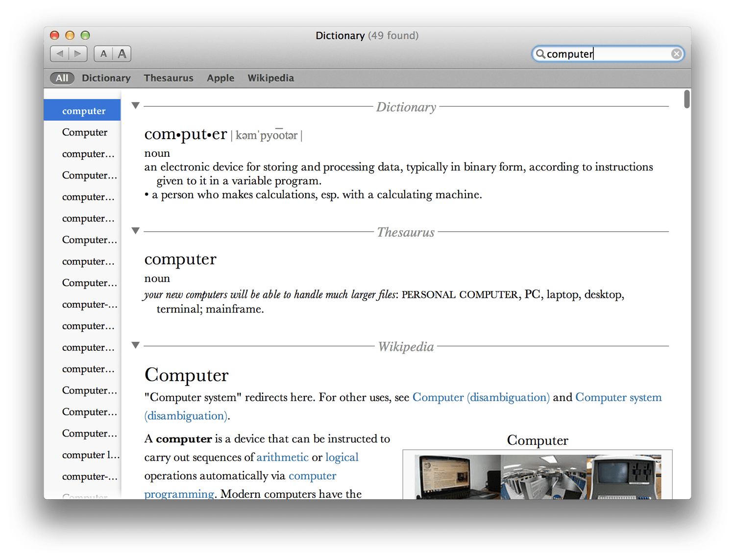Image resolution: width=735 pixels, height=560 pixels.
Task: Collapse the Wikipedia section triangle
Action: click(x=136, y=345)
